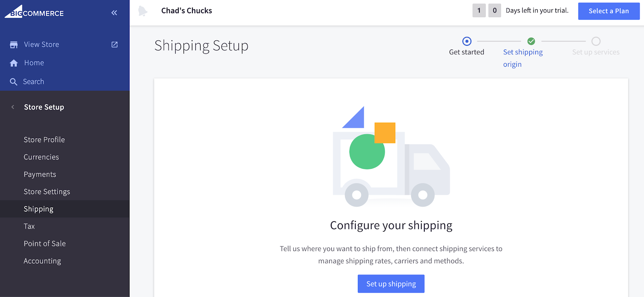The image size is (644, 297).
Task: Click the Select a Plan button
Action: coord(609,11)
